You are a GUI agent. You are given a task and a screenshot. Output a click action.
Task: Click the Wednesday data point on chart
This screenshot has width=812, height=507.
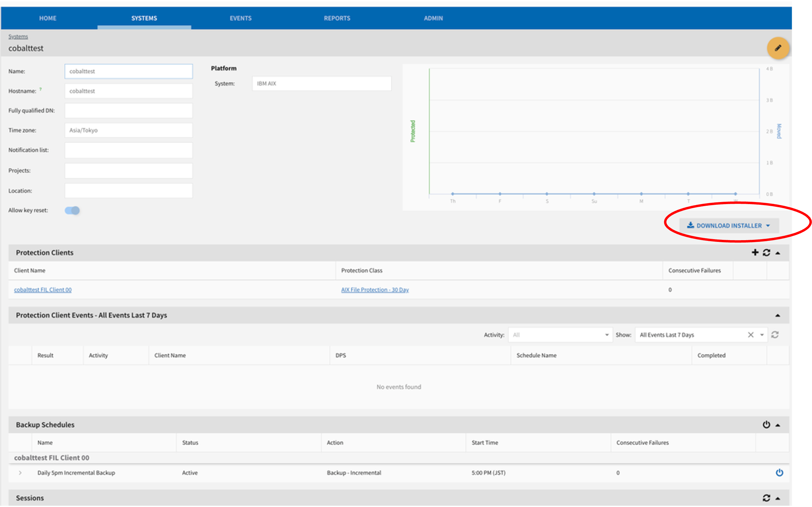pyautogui.click(x=735, y=194)
